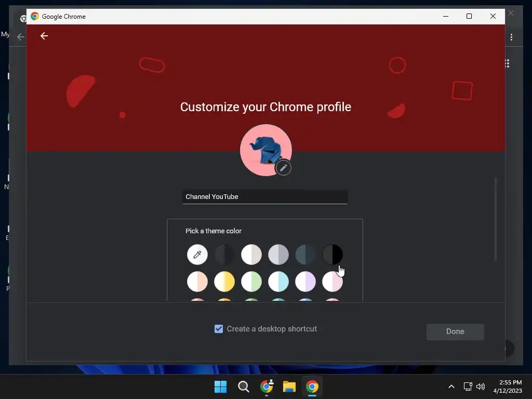Open the volume tray icon
Image resolution: width=532 pixels, height=399 pixels.
481,387
